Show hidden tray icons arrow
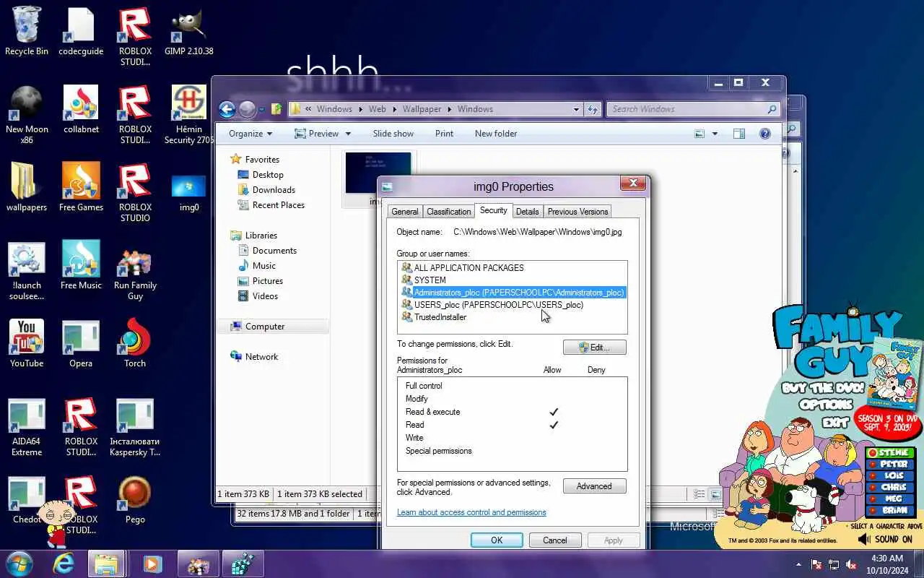 798,564
